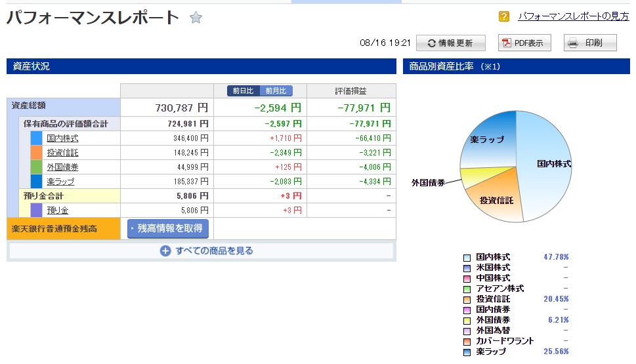Open the 投資信託 link in the asset table
The image size is (636, 364).
62,153
